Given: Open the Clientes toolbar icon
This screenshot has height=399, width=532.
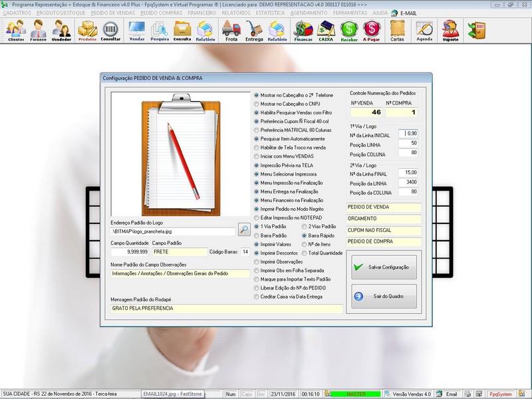Looking at the screenshot, I should coord(16,31).
